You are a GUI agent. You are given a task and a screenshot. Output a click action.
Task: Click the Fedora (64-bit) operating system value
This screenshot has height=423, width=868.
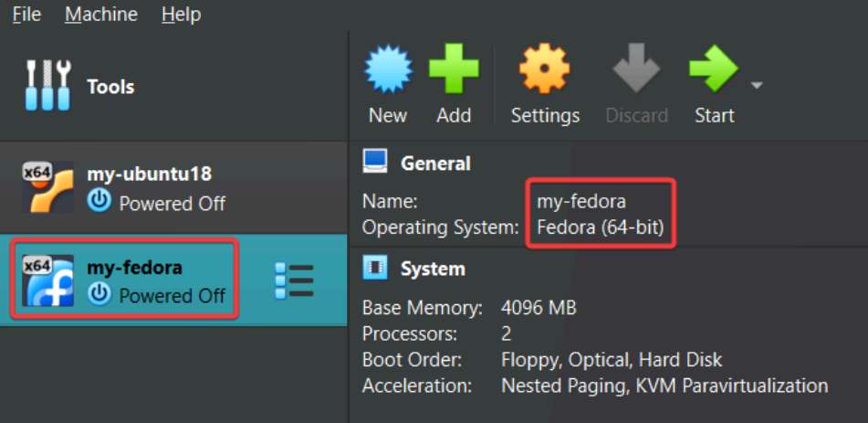point(600,227)
